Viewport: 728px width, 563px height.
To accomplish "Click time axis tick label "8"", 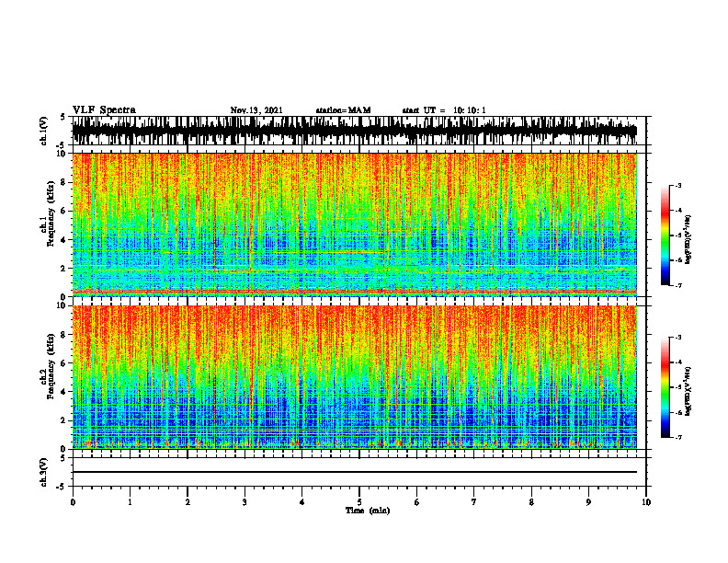I will tap(531, 502).
